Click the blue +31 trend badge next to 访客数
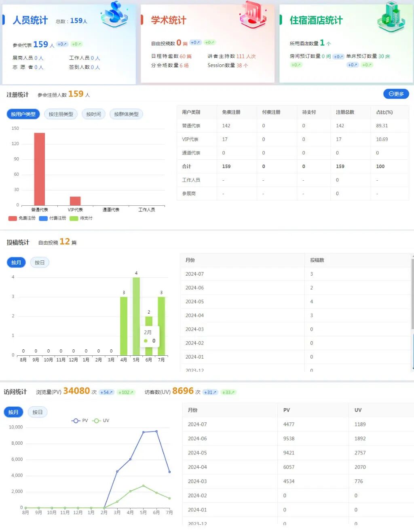 [x=210, y=392]
